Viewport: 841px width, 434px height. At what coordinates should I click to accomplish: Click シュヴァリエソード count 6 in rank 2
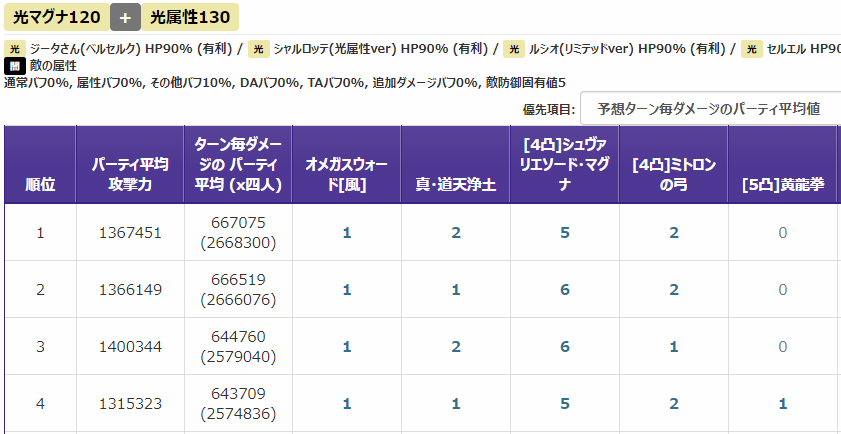click(564, 290)
